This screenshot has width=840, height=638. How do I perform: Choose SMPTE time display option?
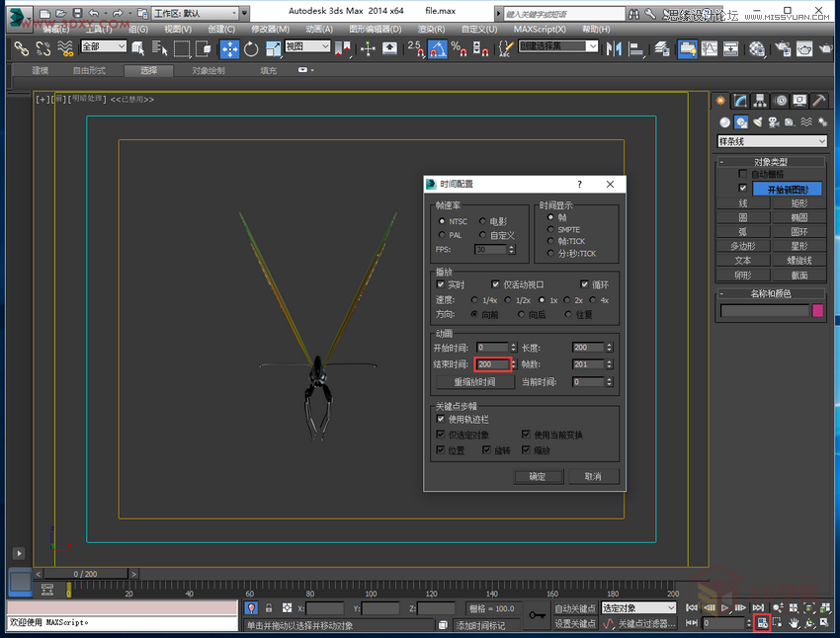coord(550,229)
